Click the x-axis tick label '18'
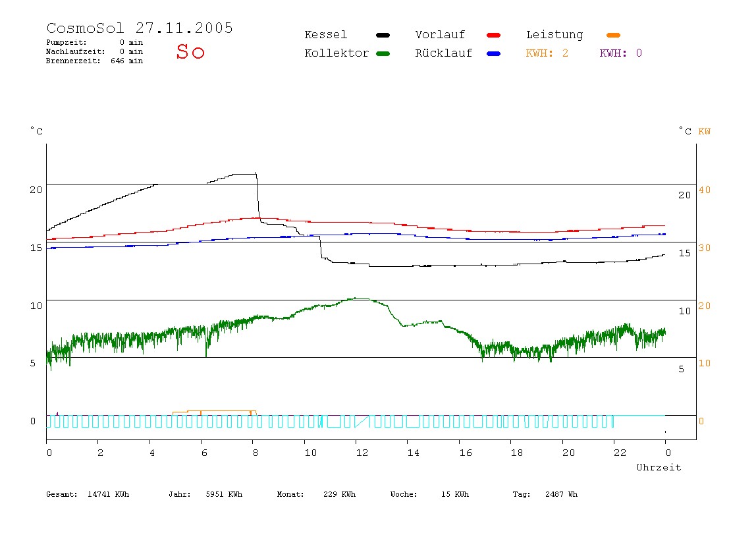The width and height of the screenshot is (756, 535). (x=516, y=453)
